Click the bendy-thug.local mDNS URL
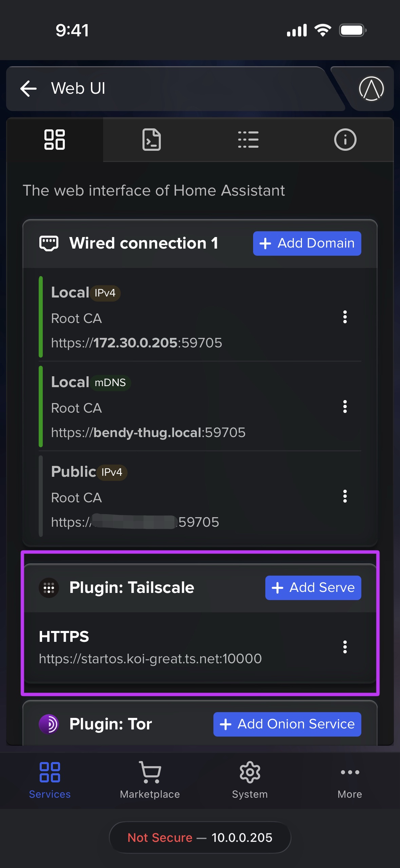Viewport: 400px width, 868px height. (148, 433)
